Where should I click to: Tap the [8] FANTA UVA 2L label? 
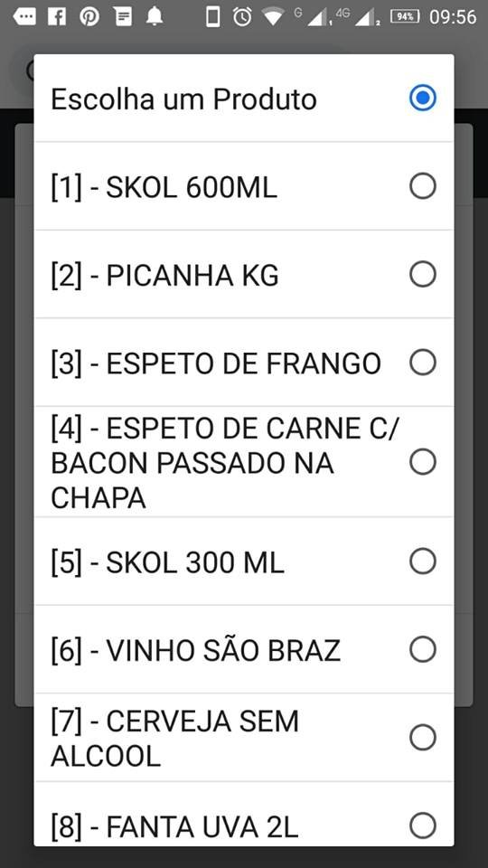174,827
